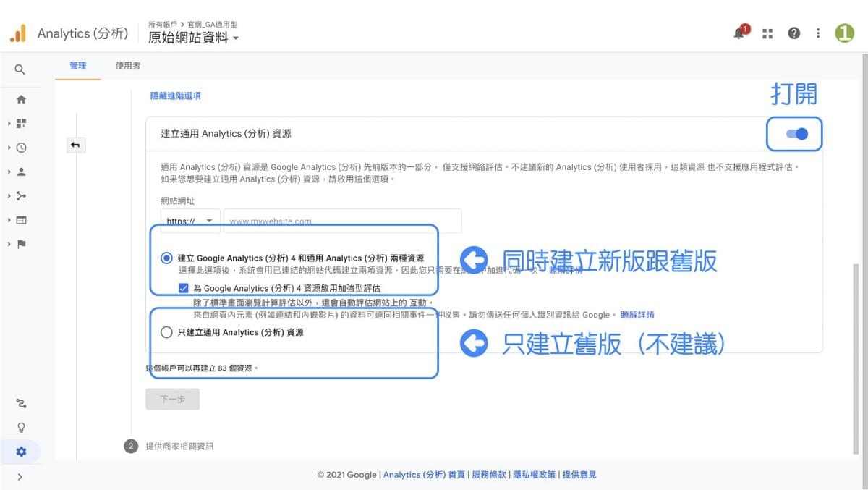Click step 2 提供商家相關資訊
The width and height of the screenshot is (868, 490).
pos(169,446)
